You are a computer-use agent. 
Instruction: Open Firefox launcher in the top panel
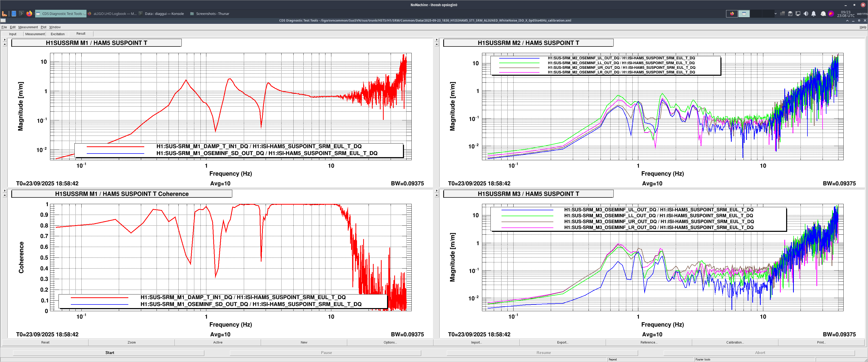(29, 14)
